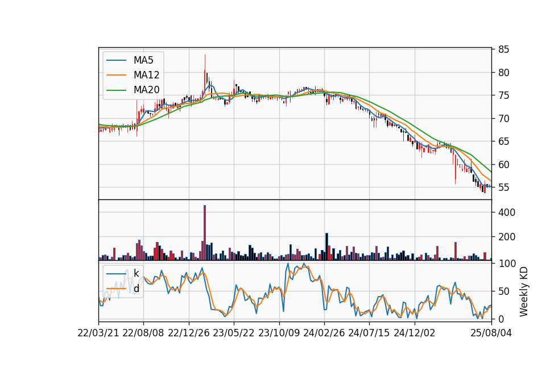Viewport: 546px width, 392px height.
Task: Click the green MA20 legend line sample
Action: pyautogui.click(x=116, y=90)
